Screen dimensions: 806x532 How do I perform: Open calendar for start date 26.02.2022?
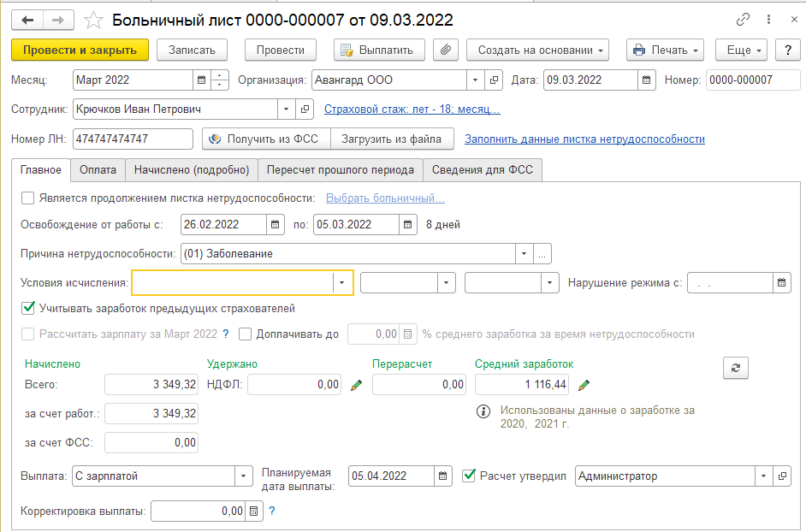pos(275,225)
